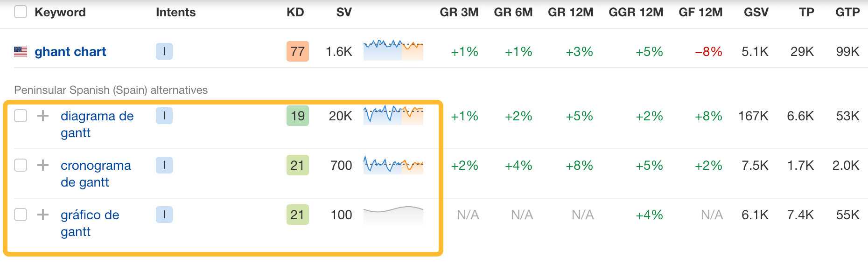Sort the table by KD column header
This screenshot has height=264, width=868.
tap(295, 12)
